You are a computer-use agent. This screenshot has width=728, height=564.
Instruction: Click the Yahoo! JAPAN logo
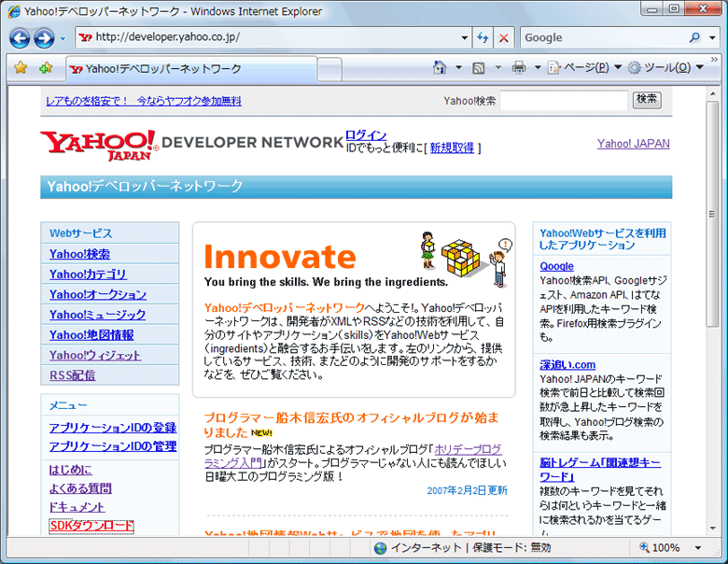[x=99, y=145]
